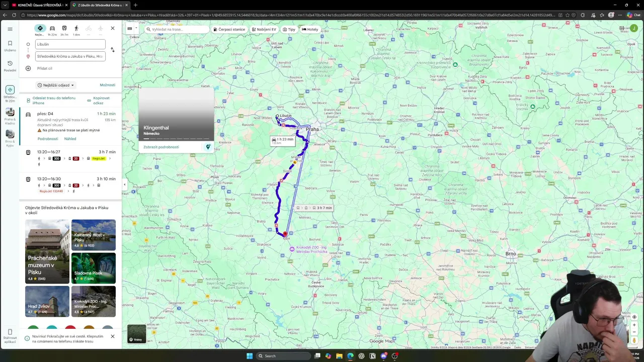Click the 1 h 23 min map label

(282, 141)
